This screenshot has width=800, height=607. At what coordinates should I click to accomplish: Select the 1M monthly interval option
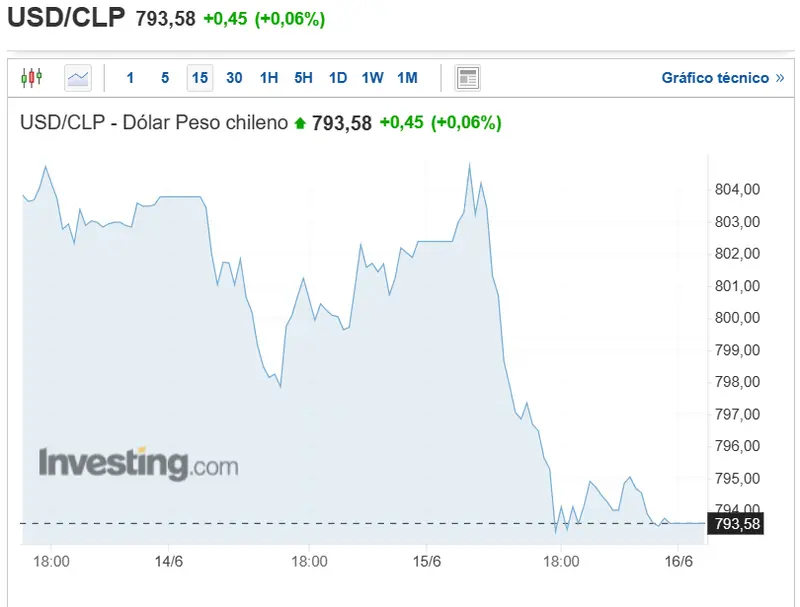(x=406, y=77)
